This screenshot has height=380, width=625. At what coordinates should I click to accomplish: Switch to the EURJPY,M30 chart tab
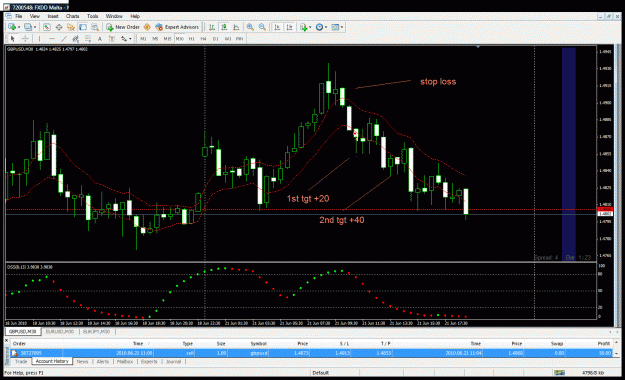pos(96,332)
